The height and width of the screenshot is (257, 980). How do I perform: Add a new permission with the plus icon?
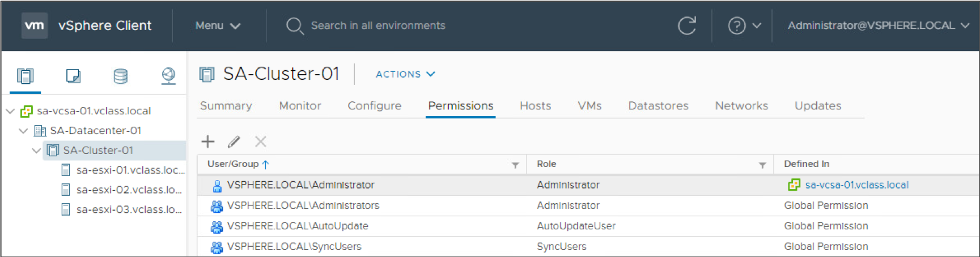[208, 141]
